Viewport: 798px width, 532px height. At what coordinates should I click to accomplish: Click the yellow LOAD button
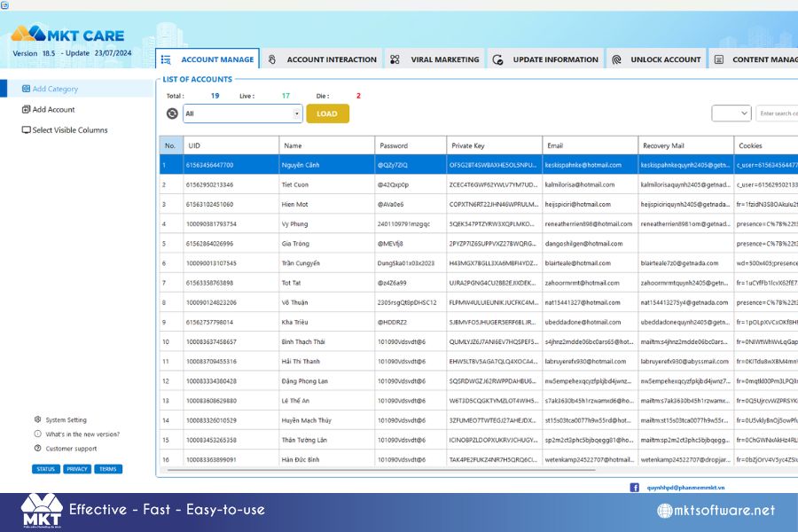click(327, 113)
